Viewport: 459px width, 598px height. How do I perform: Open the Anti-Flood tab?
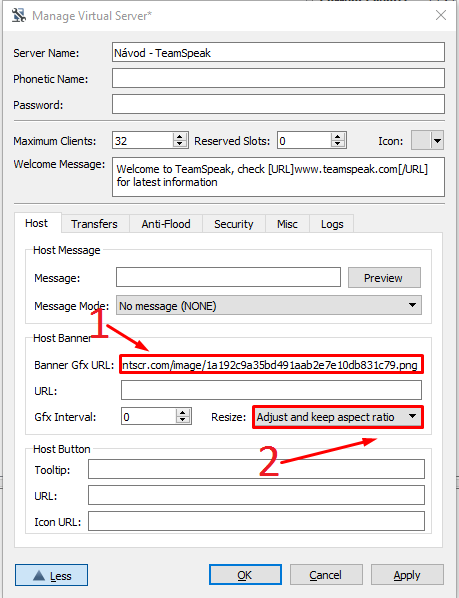(x=166, y=224)
